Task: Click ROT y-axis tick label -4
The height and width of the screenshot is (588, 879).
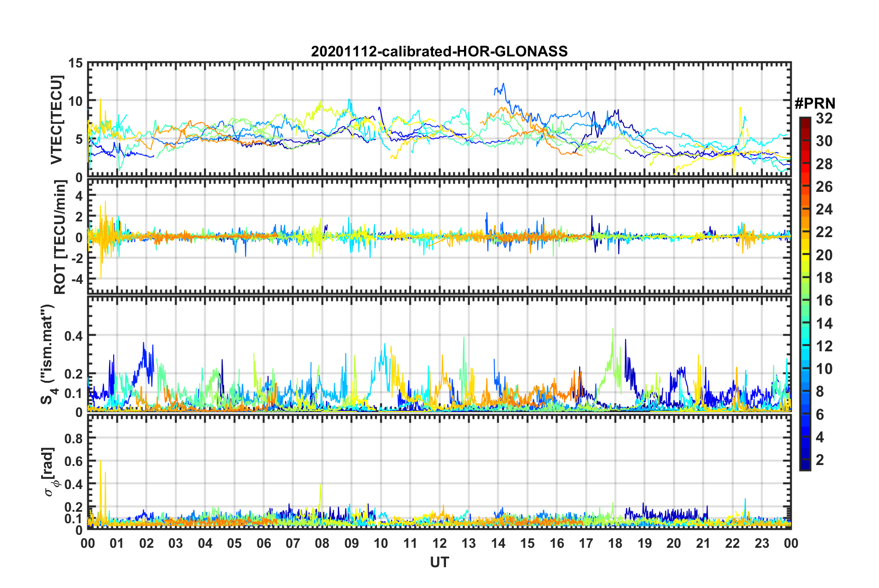Action: pyautogui.click(x=77, y=279)
